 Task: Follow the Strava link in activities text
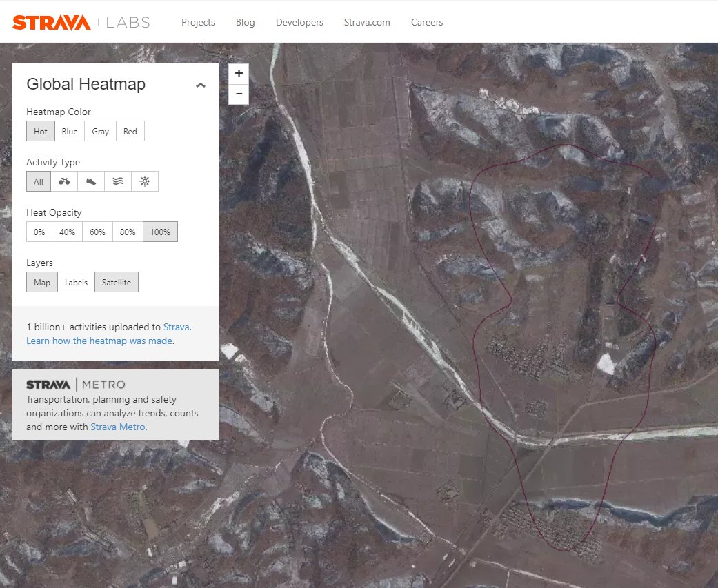tap(177, 327)
